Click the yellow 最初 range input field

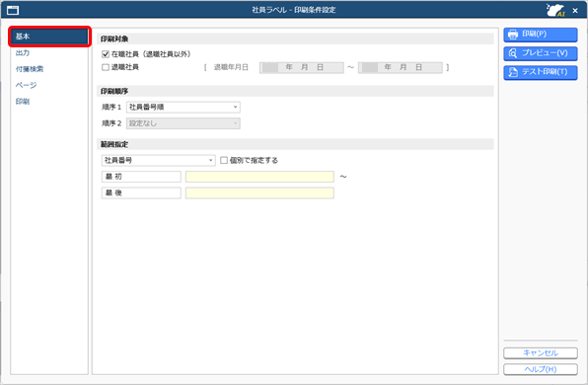coord(259,177)
